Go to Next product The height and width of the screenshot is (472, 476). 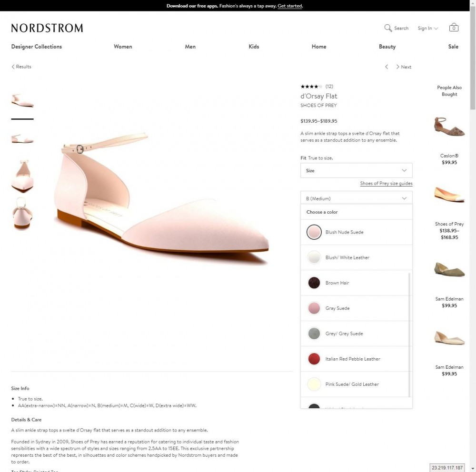pos(404,67)
